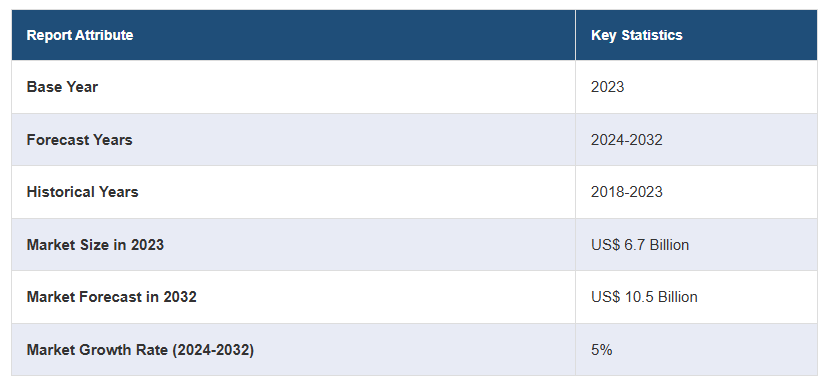Click the Report Attribute column header

(80, 35)
